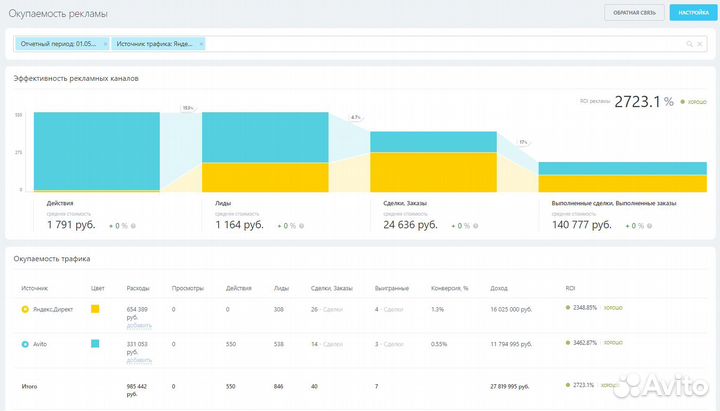This screenshot has height=411, width=720.
Task: Click help icon next to Действия percentage
Action: (x=133, y=226)
